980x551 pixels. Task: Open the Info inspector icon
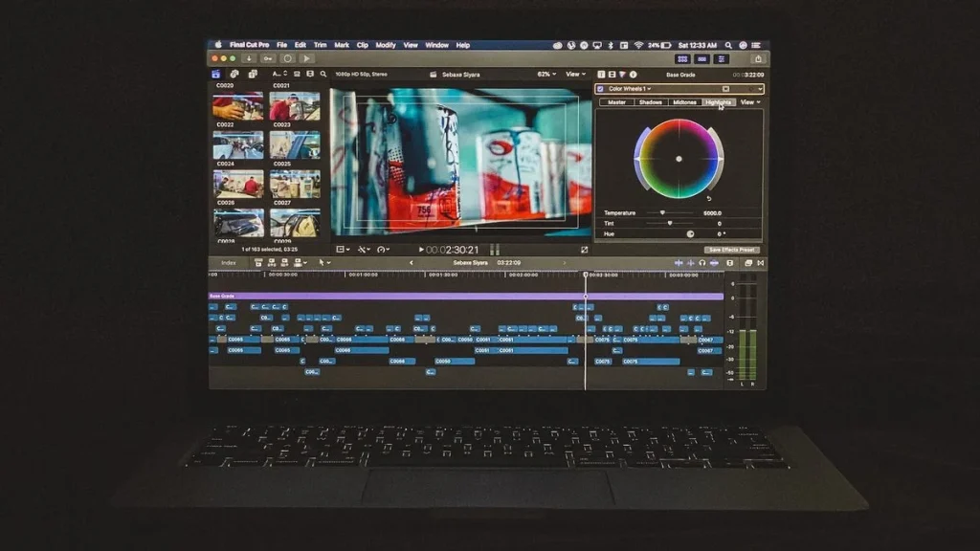point(634,75)
